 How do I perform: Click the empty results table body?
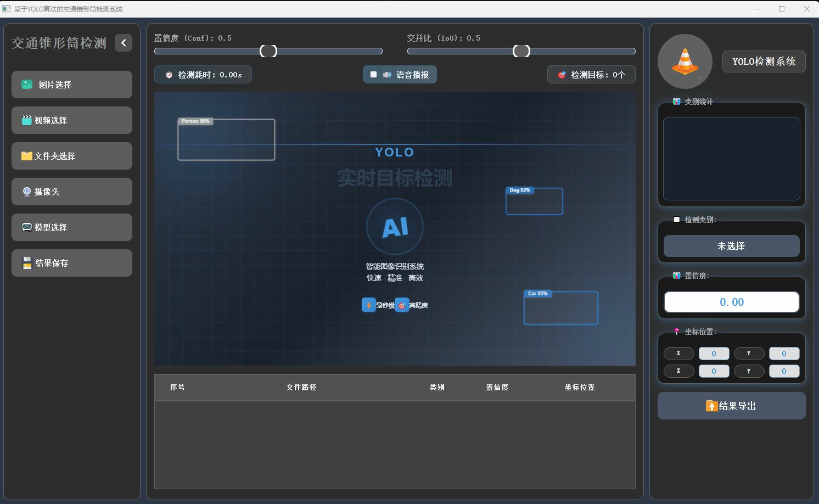pos(395,445)
